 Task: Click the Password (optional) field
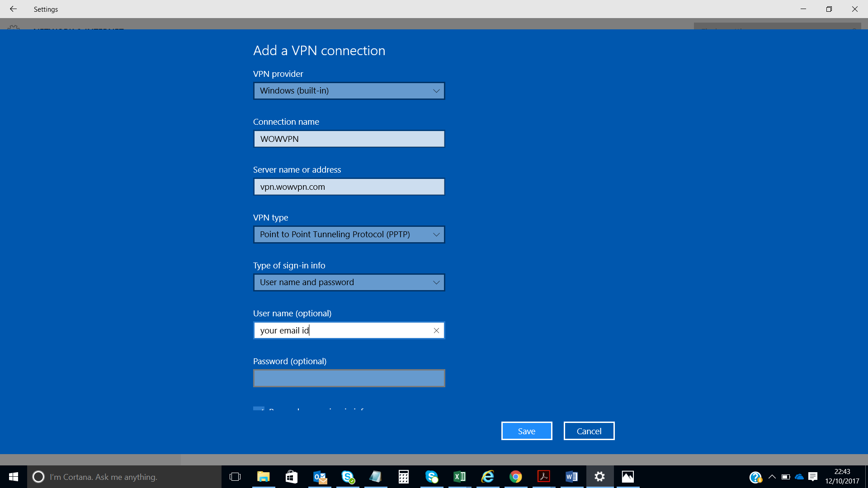tap(349, 378)
